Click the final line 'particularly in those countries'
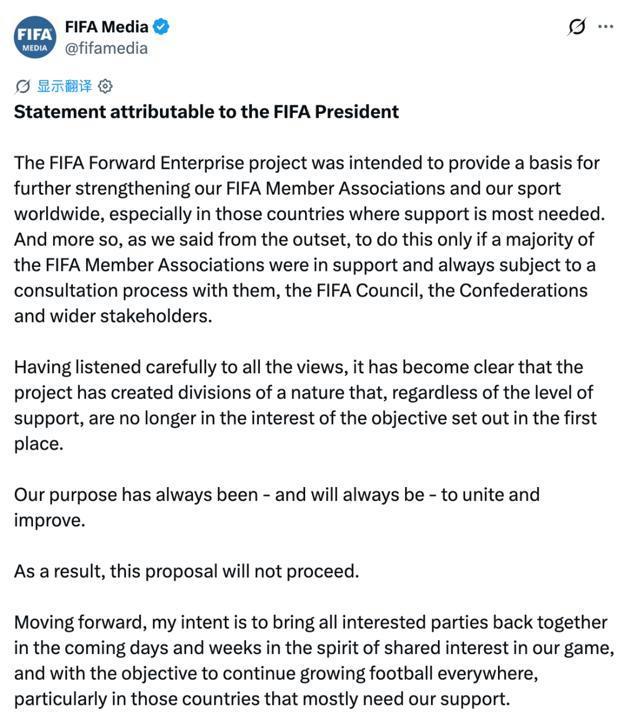 point(262,699)
